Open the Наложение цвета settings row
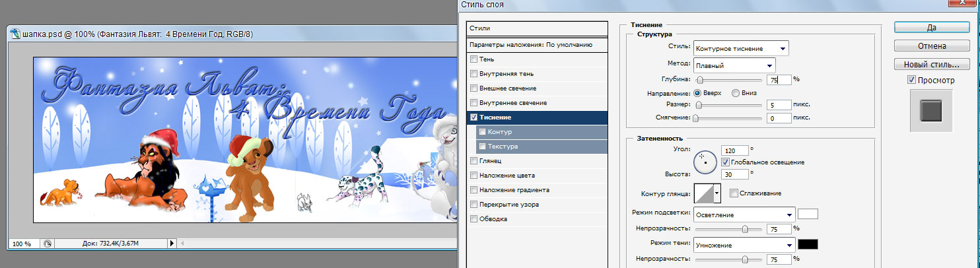This screenshot has height=268, width=980. click(537, 175)
